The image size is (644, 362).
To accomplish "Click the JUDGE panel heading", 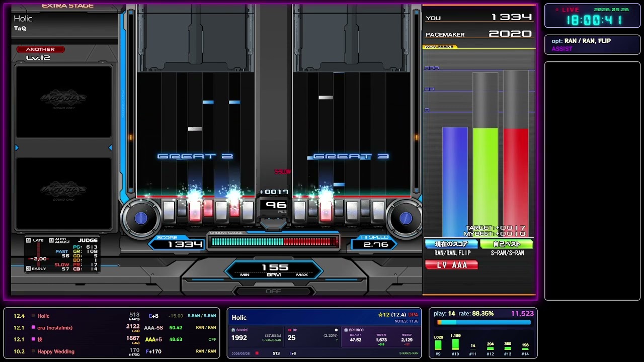I will click(88, 240).
